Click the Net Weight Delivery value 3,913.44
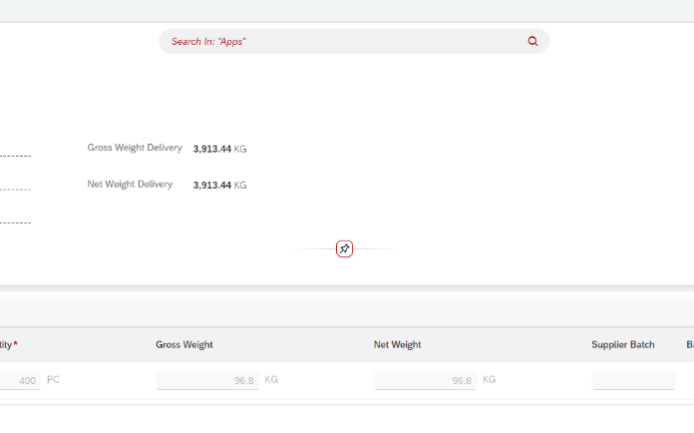The height and width of the screenshot is (433, 694). 212,185
